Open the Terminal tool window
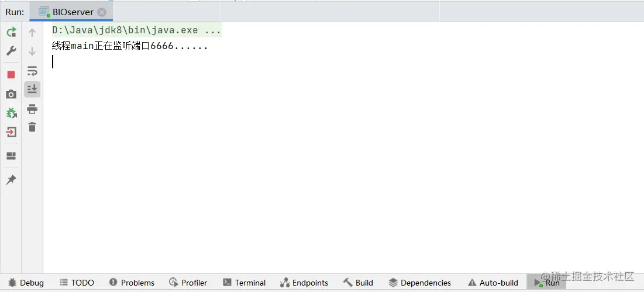 [x=244, y=283]
